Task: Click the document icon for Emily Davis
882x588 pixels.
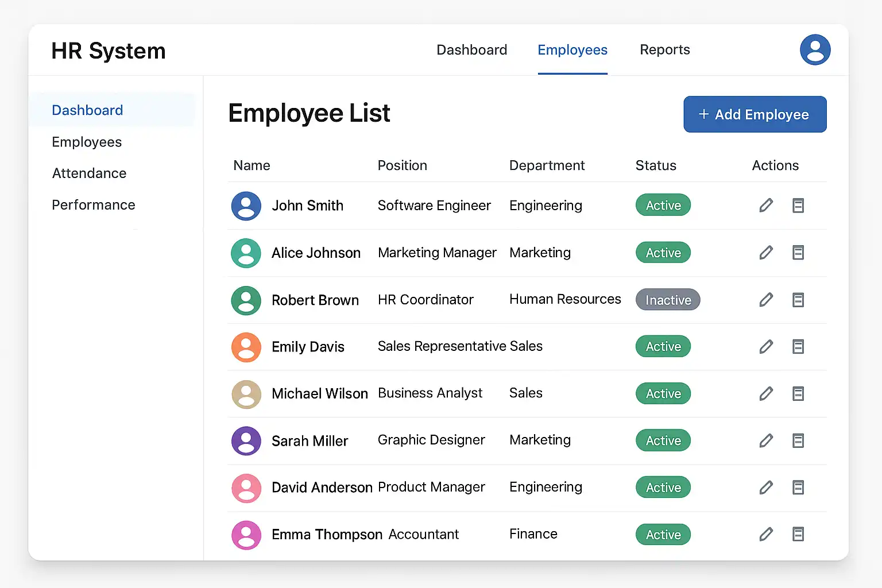Action: [x=798, y=347]
